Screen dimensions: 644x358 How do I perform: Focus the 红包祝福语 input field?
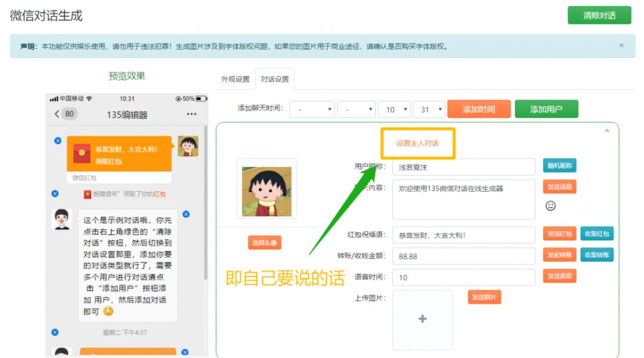click(x=464, y=235)
